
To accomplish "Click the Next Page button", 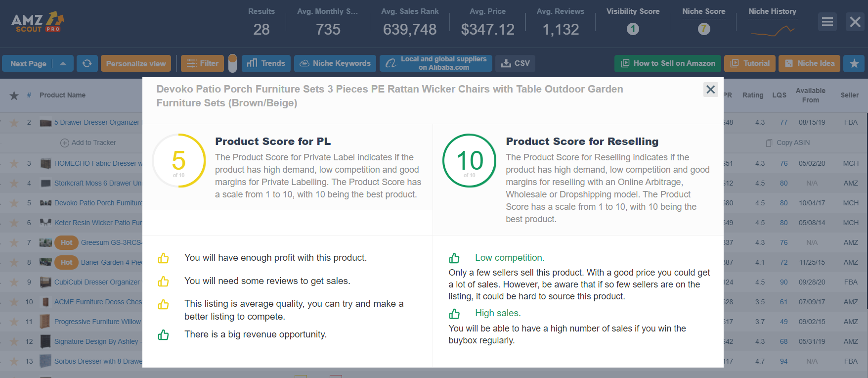I will [x=28, y=63].
